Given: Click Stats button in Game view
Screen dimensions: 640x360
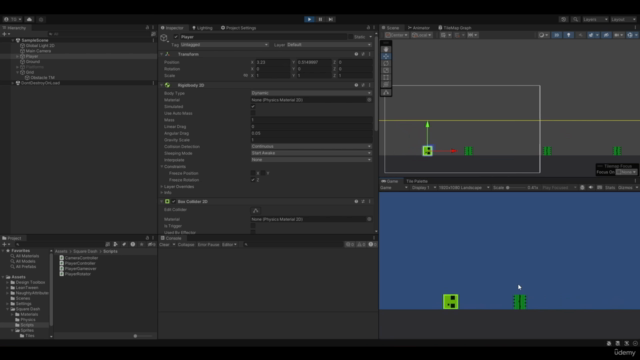Looking at the screenshot, I should coord(610,188).
